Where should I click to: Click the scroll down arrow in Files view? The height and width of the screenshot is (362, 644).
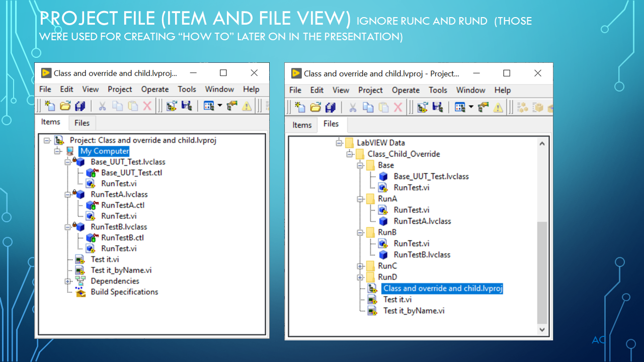click(x=542, y=330)
